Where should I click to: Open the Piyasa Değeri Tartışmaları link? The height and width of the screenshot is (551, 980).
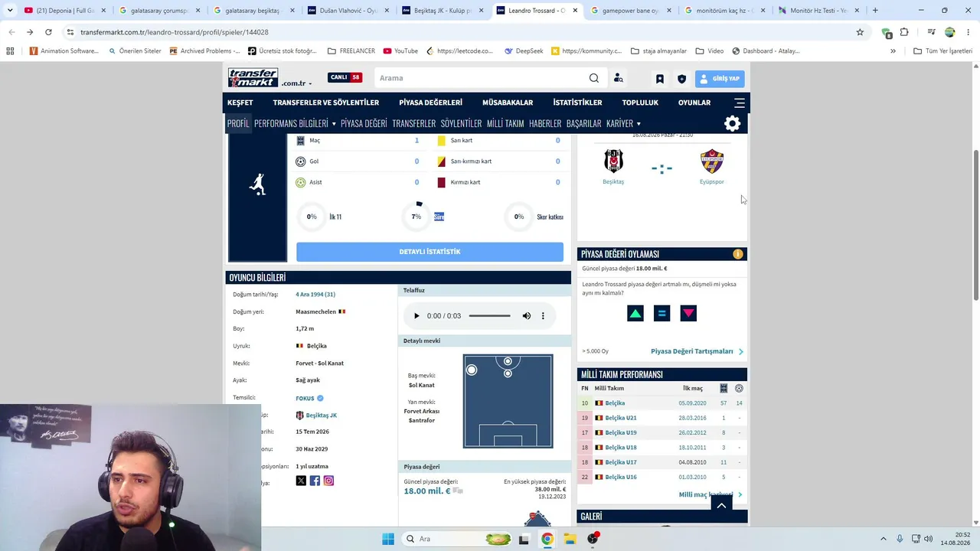tap(692, 351)
